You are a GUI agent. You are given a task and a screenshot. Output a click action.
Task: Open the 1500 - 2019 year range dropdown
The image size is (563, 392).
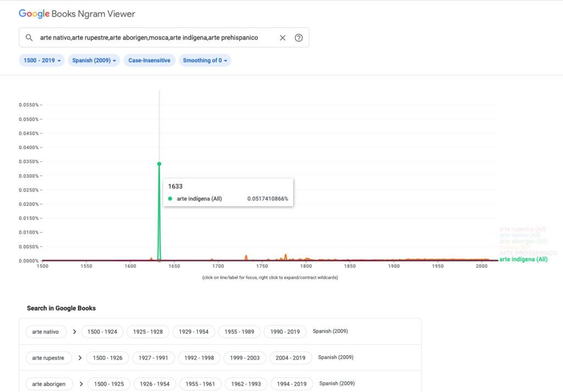tap(42, 60)
